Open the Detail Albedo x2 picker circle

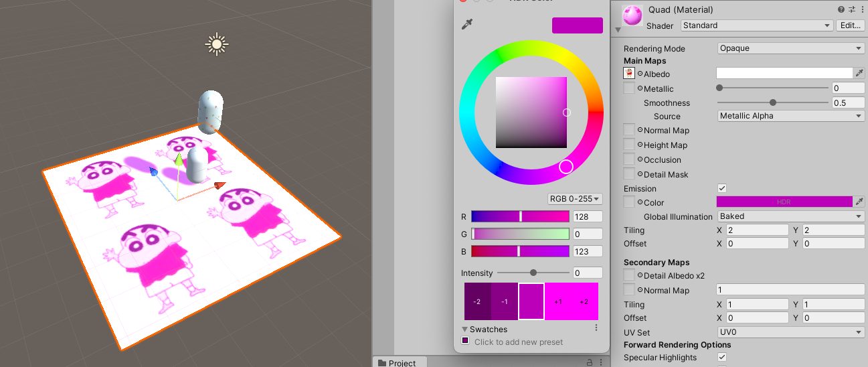[x=640, y=275]
